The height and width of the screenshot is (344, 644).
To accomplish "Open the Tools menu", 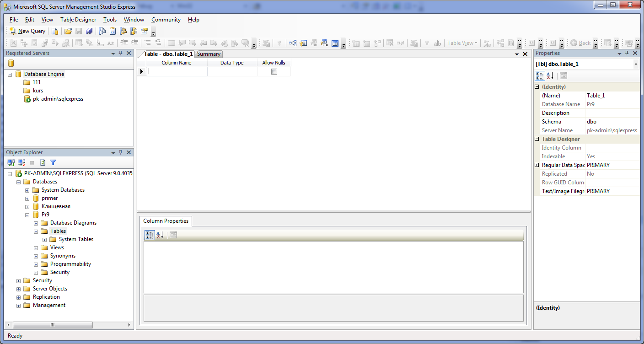I will click(x=110, y=20).
